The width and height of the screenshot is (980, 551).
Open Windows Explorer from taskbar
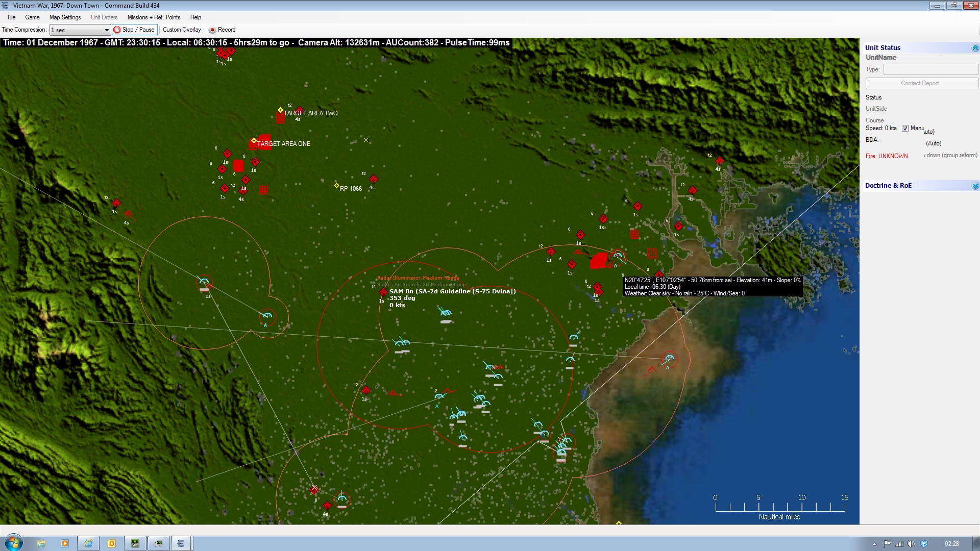pyautogui.click(x=41, y=543)
